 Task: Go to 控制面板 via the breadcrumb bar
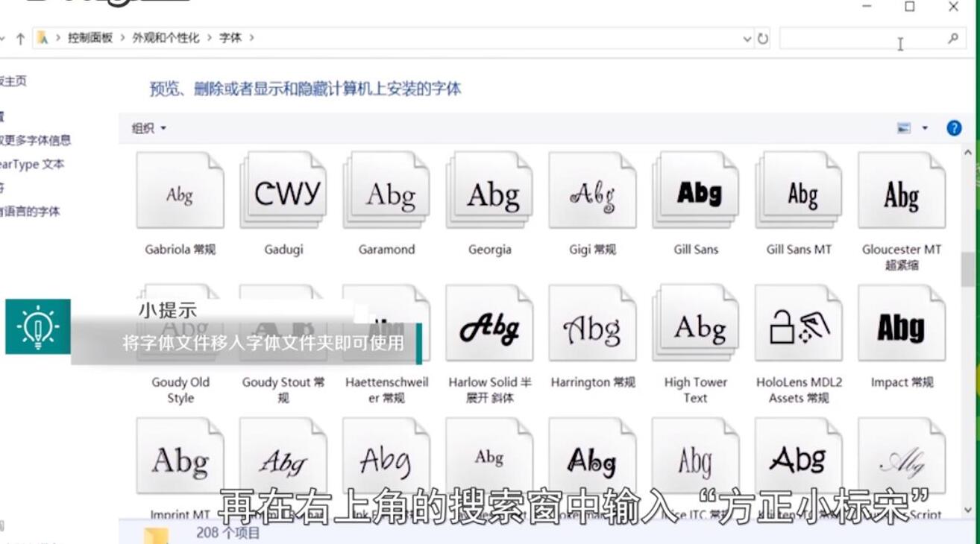pos(89,37)
